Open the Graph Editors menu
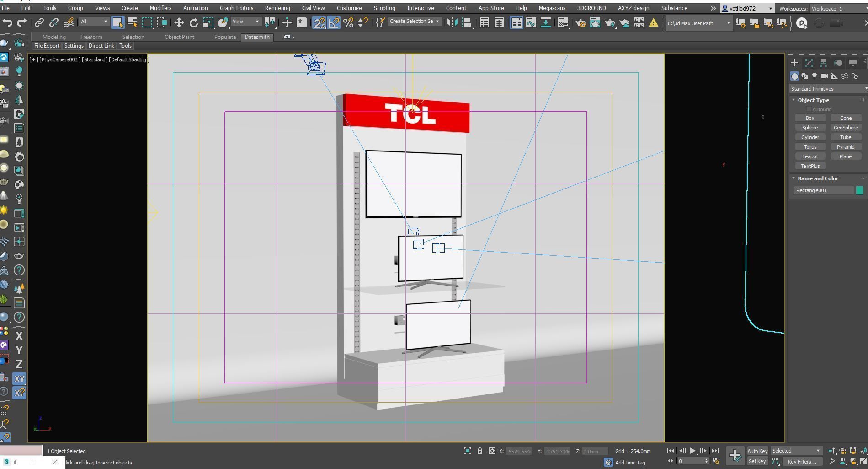The width and height of the screenshot is (868, 469). pyautogui.click(x=236, y=8)
